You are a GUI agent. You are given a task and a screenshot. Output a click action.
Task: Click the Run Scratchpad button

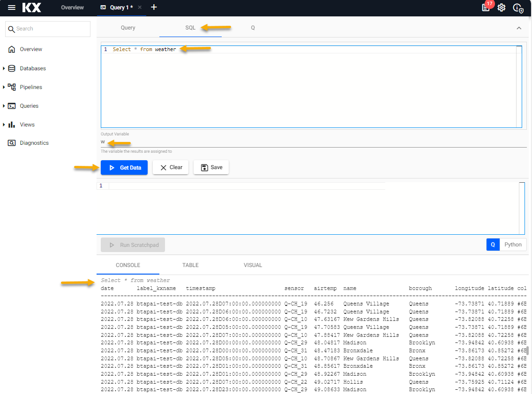point(133,245)
